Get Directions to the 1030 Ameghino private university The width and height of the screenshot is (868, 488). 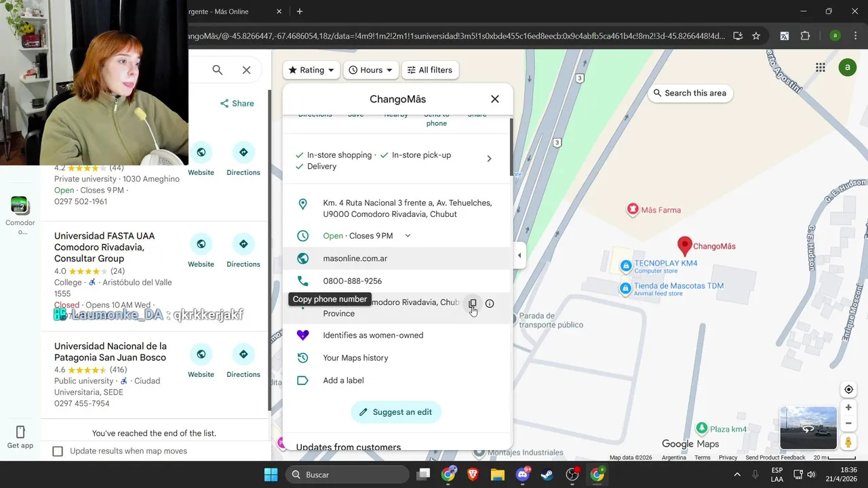pyautogui.click(x=243, y=160)
